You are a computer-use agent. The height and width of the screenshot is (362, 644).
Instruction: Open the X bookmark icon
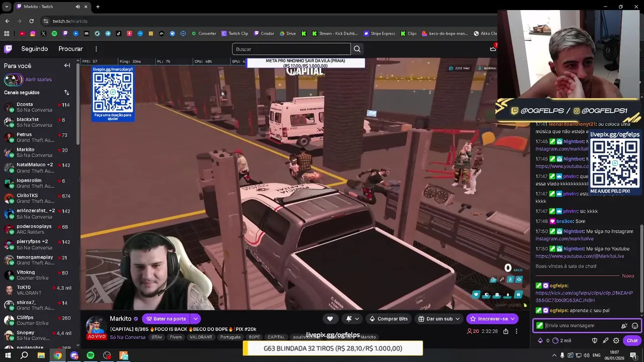(x=43, y=34)
